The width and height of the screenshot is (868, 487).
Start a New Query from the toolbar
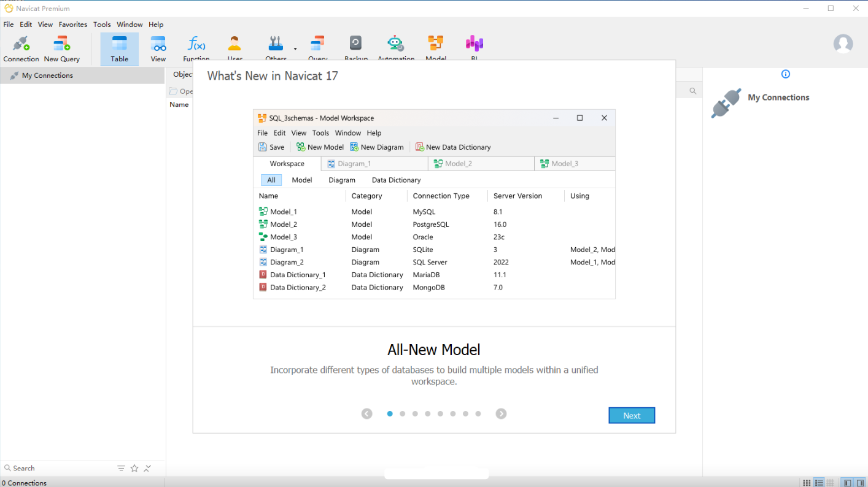coord(61,49)
